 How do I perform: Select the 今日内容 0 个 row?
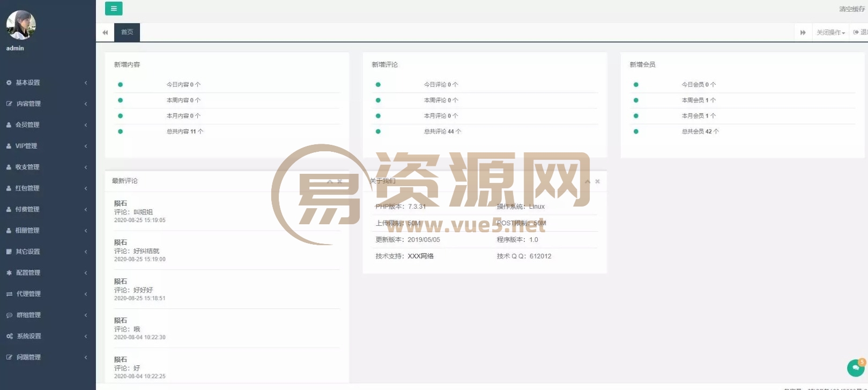tap(227, 85)
